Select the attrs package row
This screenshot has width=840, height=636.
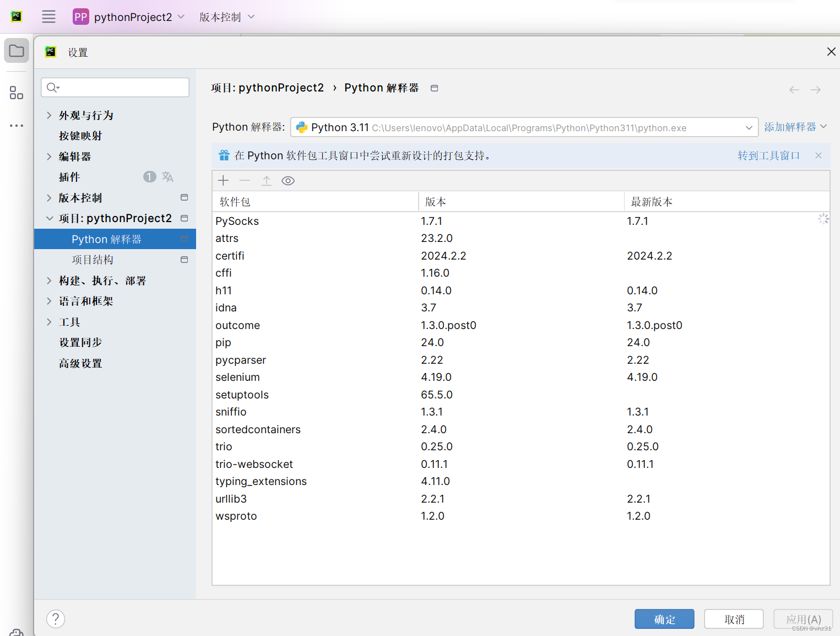click(x=521, y=238)
